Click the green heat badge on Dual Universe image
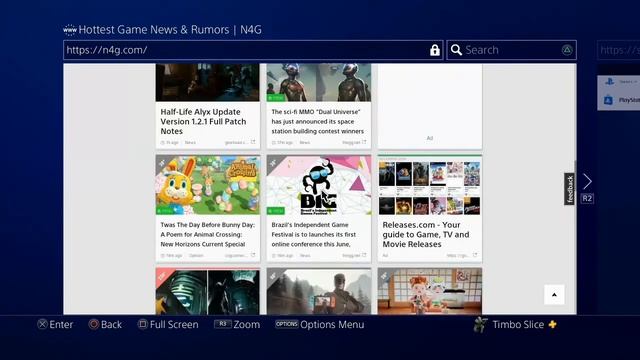 click(276, 98)
